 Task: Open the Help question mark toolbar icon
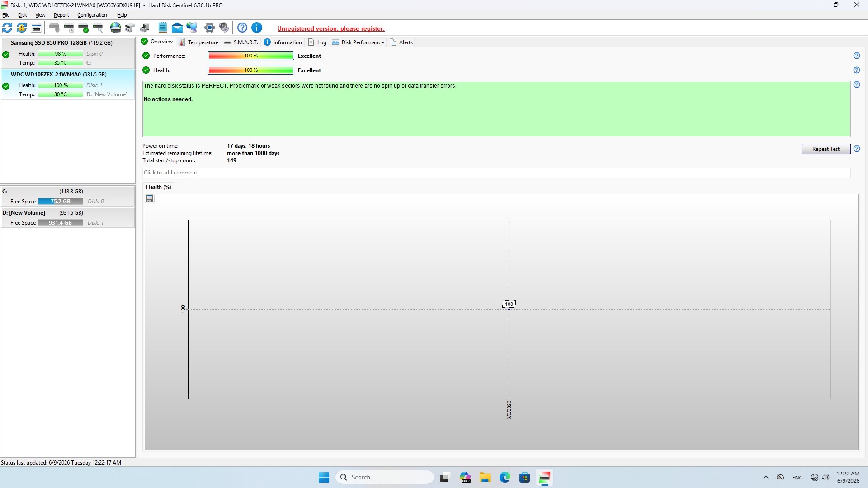242,28
